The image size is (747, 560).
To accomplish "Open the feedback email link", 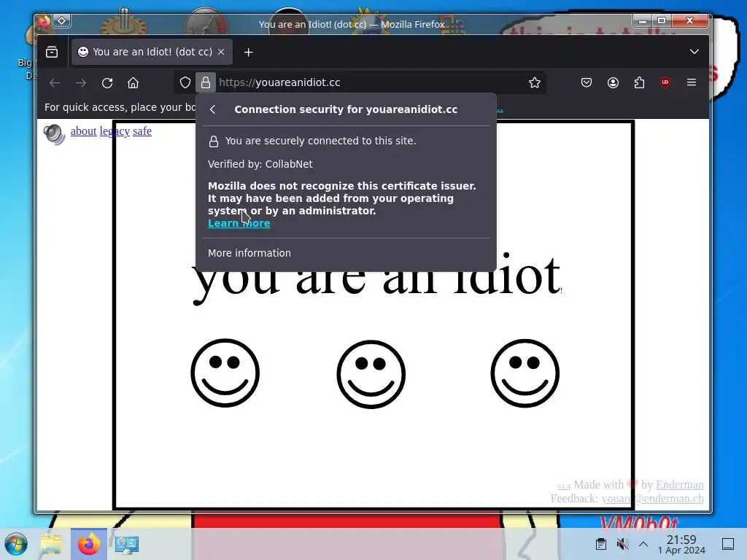I will point(652,499).
